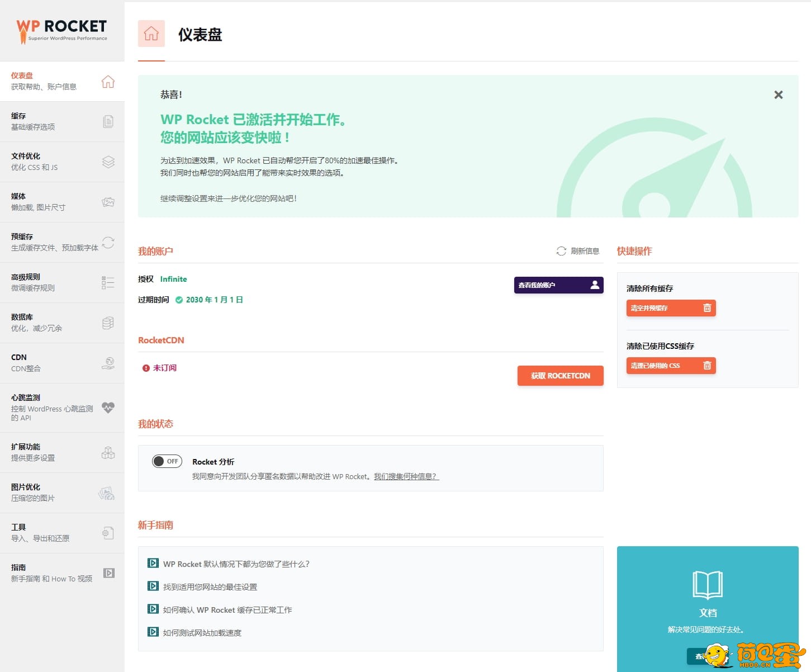Open the 指南 tutorials section
The width and height of the screenshot is (811, 672).
(62, 573)
